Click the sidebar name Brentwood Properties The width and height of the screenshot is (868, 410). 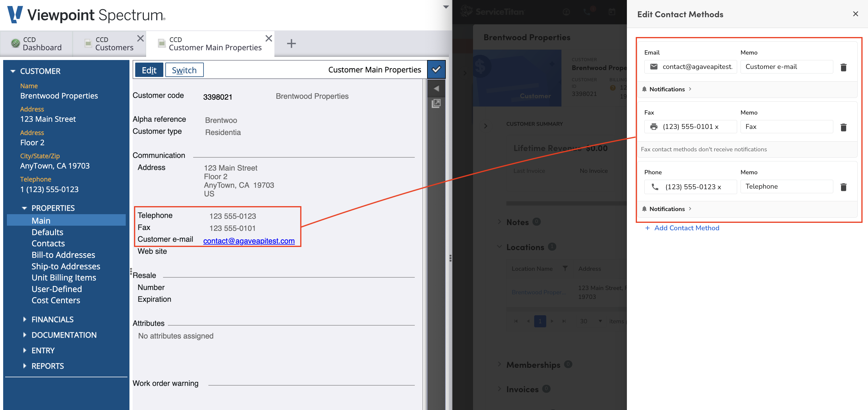click(59, 96)
